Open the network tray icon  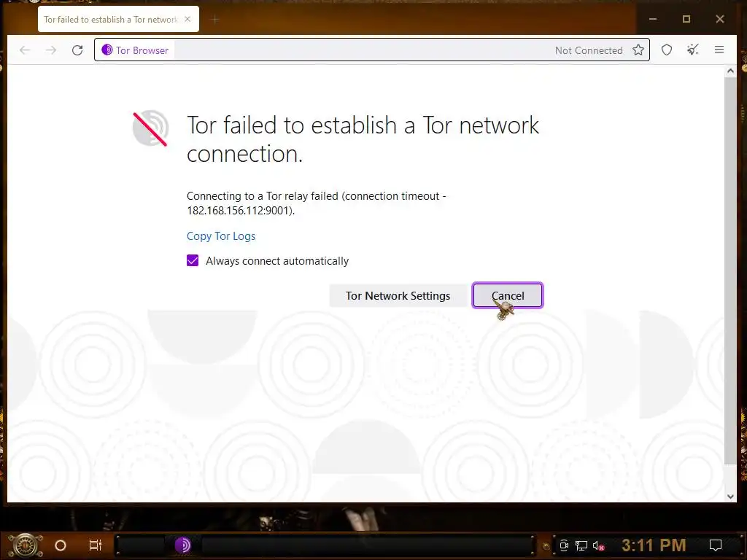[x=581, y=545]
